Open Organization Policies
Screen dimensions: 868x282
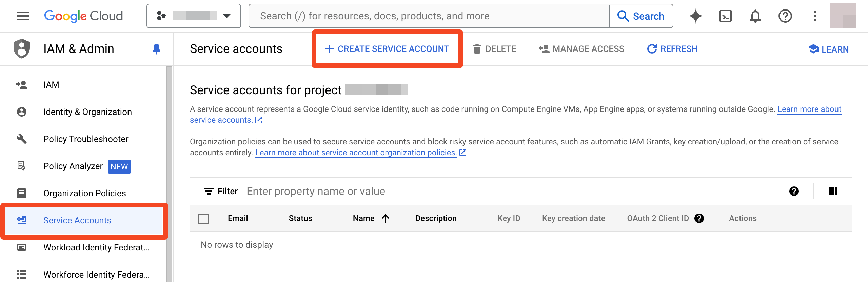pyautogui.click(x=83, y=193)
